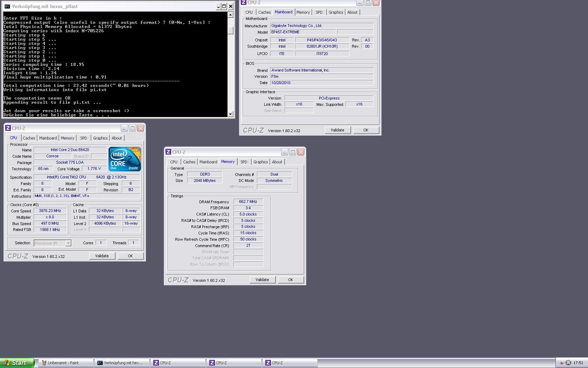Switch to SPD tab in the Mainboard window
The width and height of the screenshot is (588, 368).
pyautogui.click(x=319, y=12)
